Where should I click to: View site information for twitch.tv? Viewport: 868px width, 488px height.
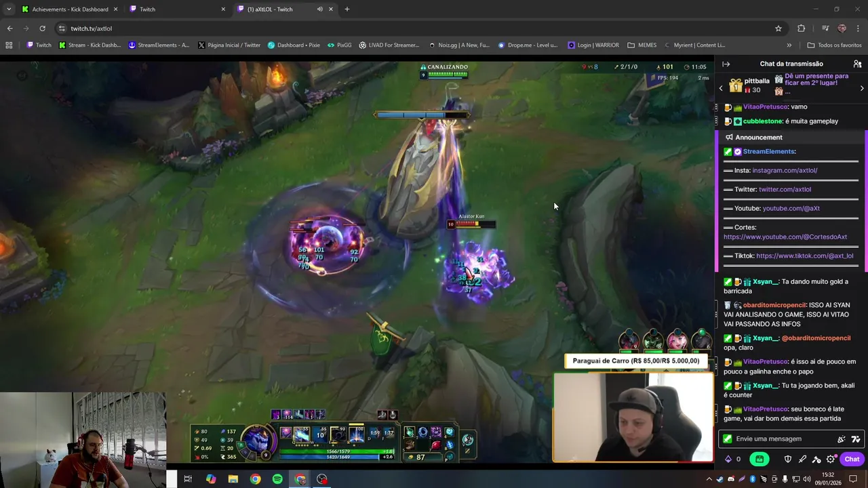pos(62,28)
